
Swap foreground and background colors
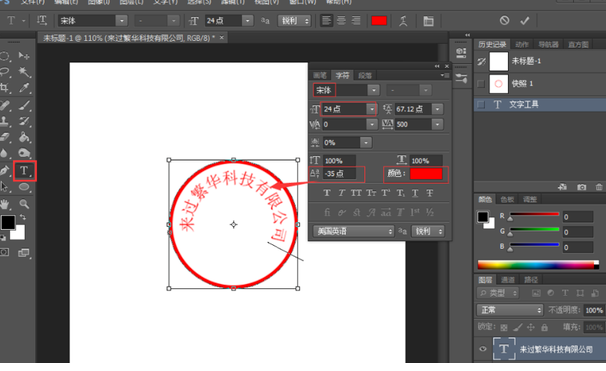[x=23, y=217]
